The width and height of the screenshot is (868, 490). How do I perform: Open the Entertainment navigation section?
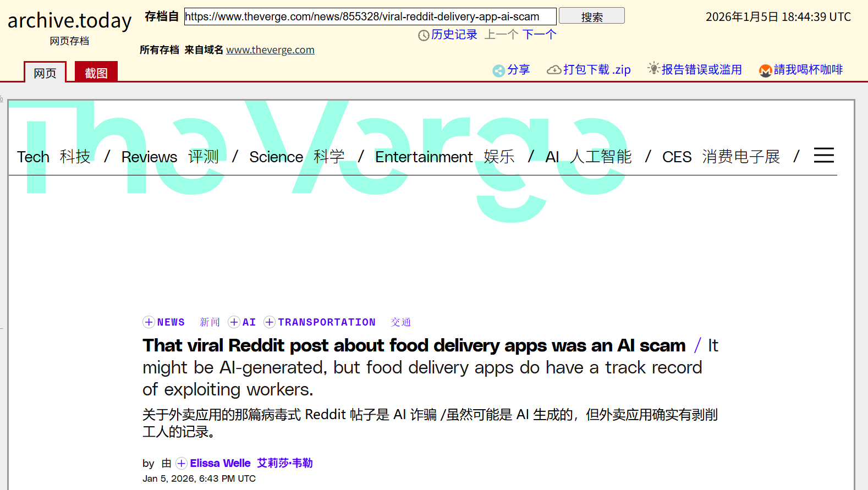tap(424, 157)
